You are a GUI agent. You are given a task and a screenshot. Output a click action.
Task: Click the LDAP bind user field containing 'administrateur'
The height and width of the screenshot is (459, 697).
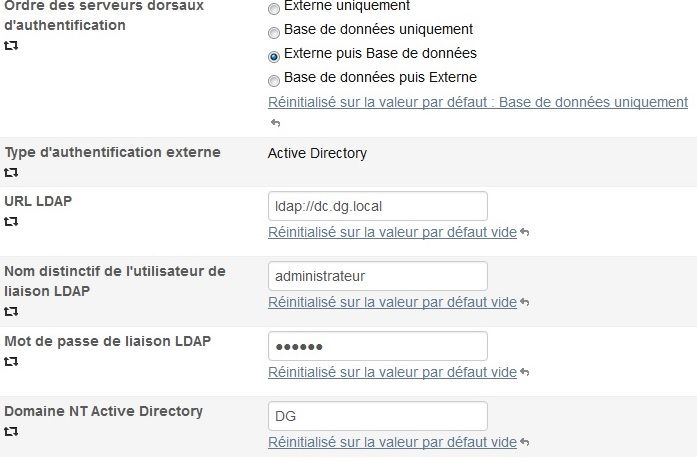(377, 276)
